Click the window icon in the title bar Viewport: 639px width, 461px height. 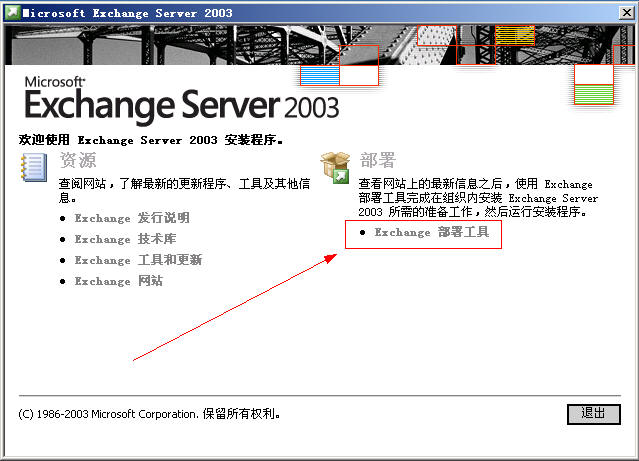pyautogui.click(x=12, y=13)
